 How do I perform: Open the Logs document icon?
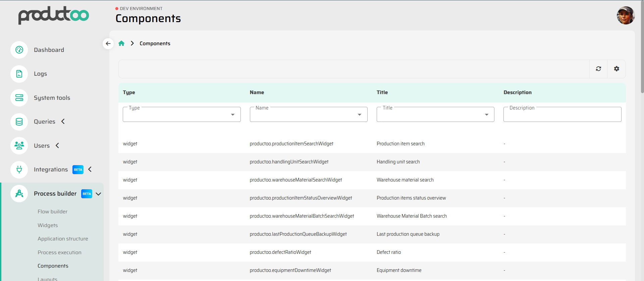[19, 74]
